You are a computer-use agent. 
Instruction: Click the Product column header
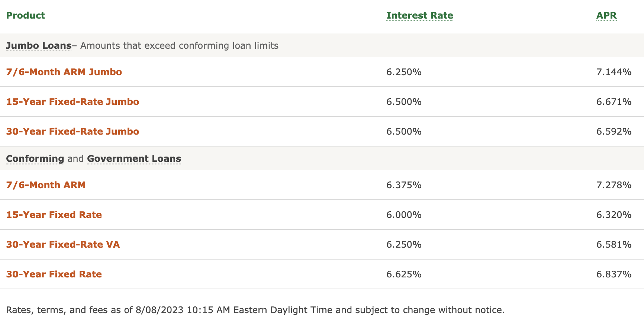coord(25,16)
